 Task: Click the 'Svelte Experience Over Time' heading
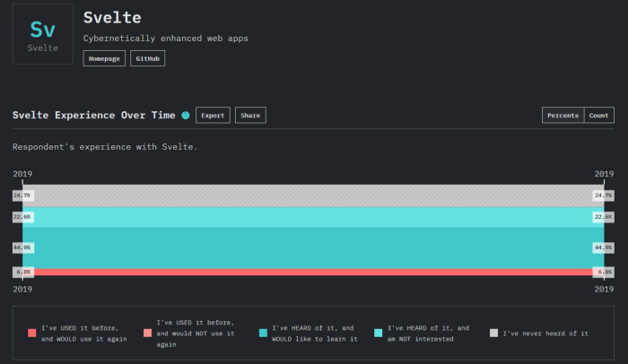click(93, 116)
